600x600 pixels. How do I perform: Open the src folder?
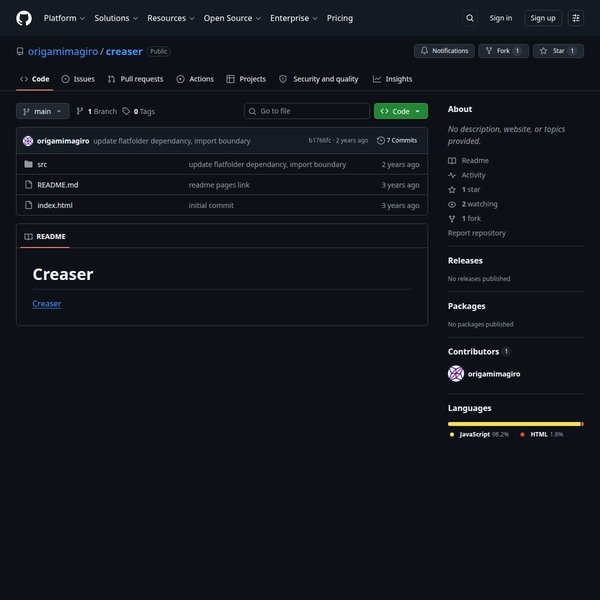click(x=42, y=164)
